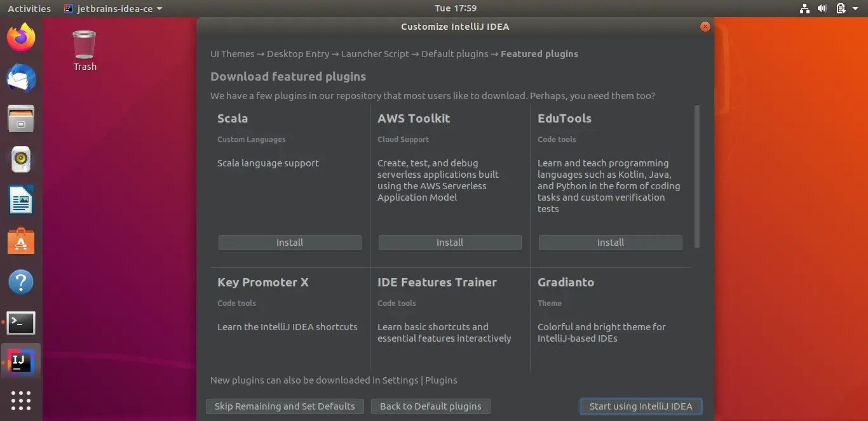Image resolution: width=868 pixels, height=421 pixels.
Task: Open the clock and calendar at Tue 17:59
Action: pyautogui.click(x=456, y=8)
